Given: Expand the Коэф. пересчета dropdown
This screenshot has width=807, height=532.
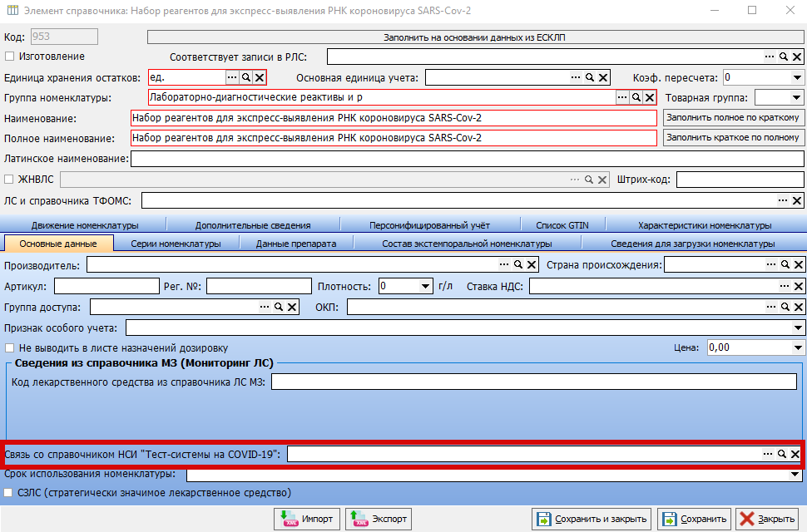Looking at the screenshot, I should (x=797, y=77).
